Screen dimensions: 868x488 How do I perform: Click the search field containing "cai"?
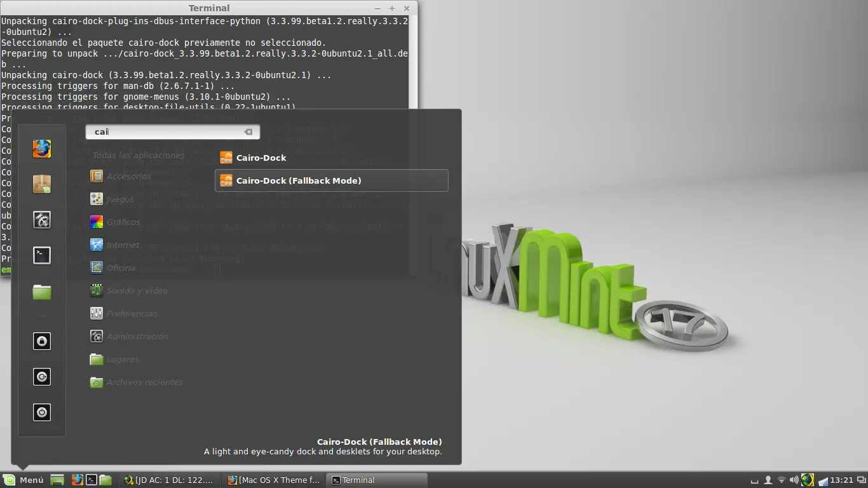(x=173, y=132)
